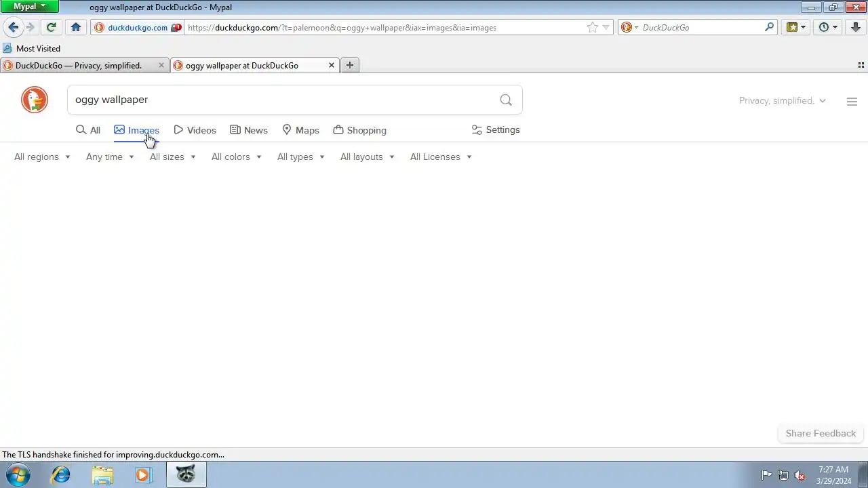Switch to the Videos results tab
Viewport: 868px width, 488px height.
pyautogui.click(x=195, y=130)
